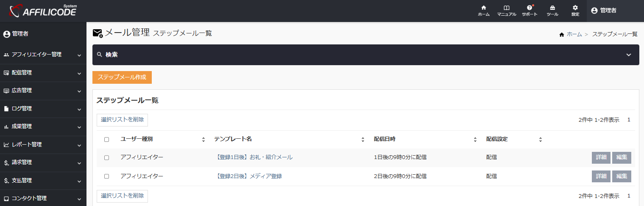
Task: Open 配信管理 sidebar menu
Action: click(x=43, y=73)
